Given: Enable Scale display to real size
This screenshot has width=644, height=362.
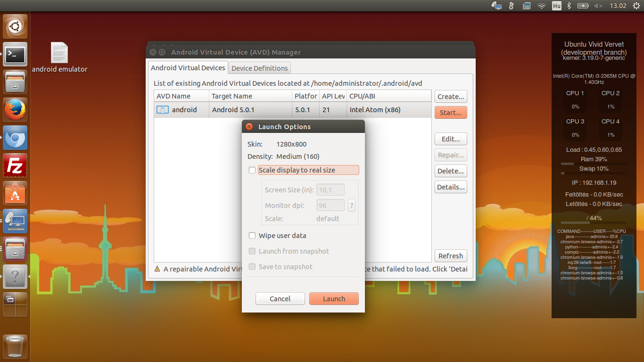Looking at the screenshot, I should (252, 170).
